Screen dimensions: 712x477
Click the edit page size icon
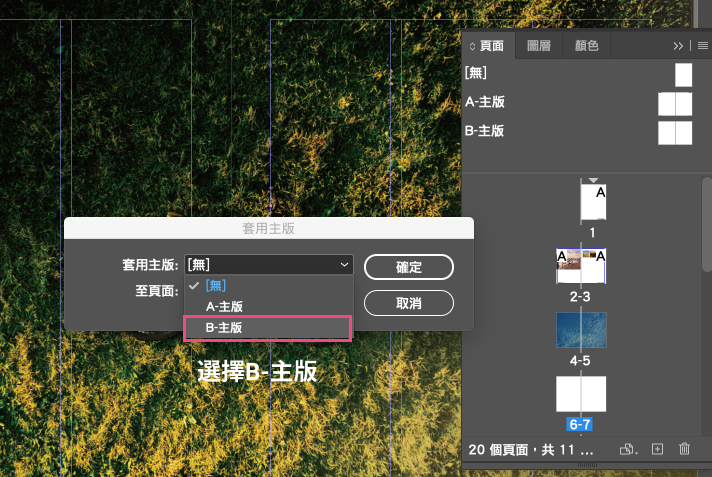[628, 449]
